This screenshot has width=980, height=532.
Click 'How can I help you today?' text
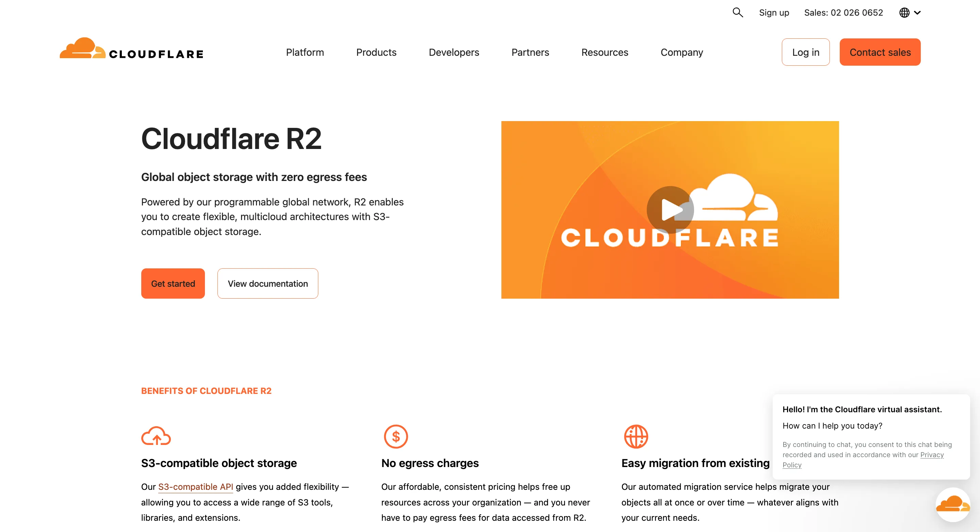tap(832, 426)
